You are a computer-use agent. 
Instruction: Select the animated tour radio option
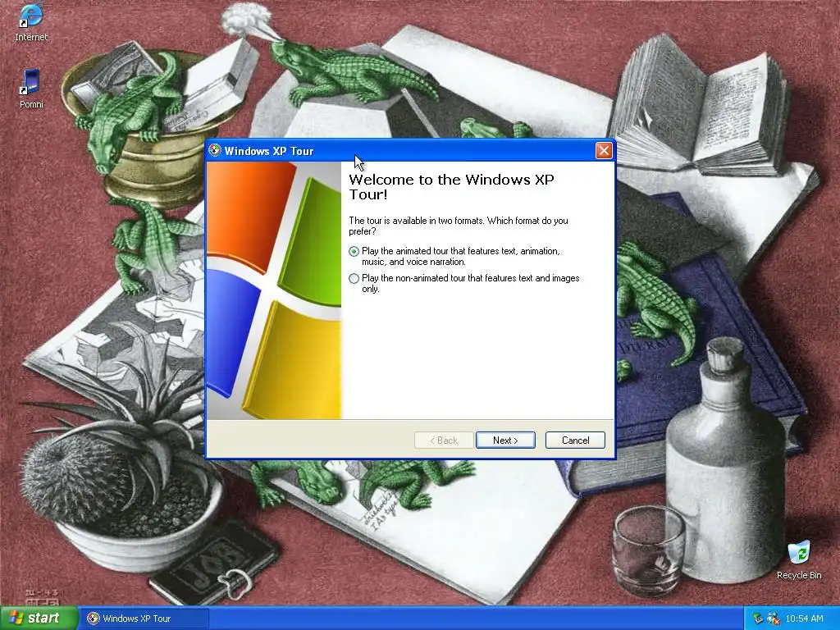(354, 251)
